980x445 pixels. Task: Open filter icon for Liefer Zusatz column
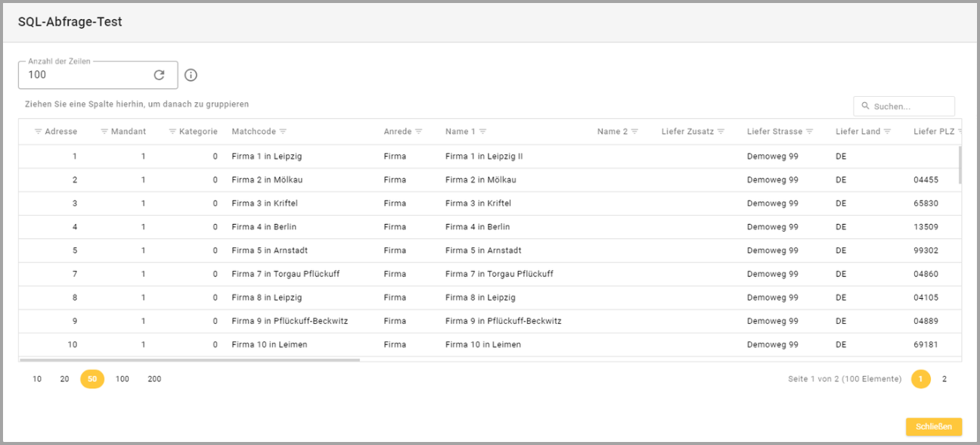(721, 132)
